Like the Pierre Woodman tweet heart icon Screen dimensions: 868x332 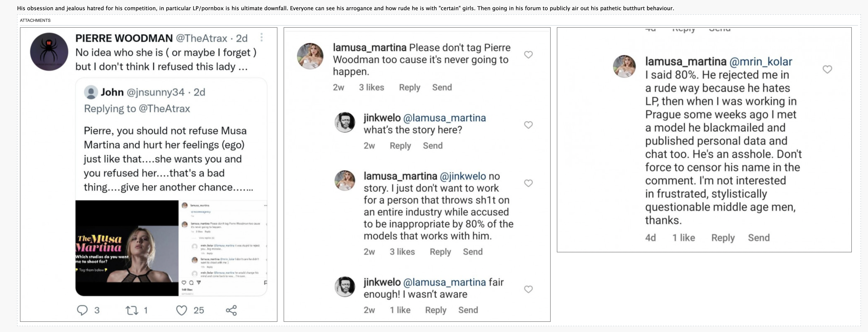pos(182,310)
